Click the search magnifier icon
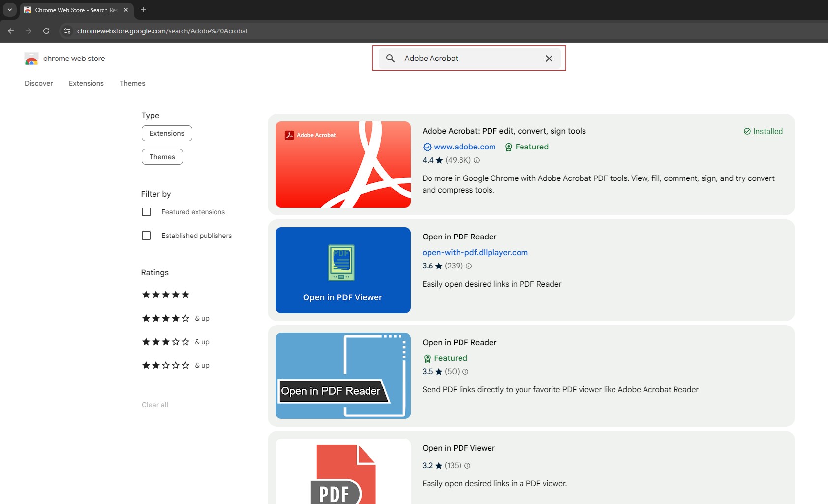This screenshot has height=504, width=828. point(390,59)
